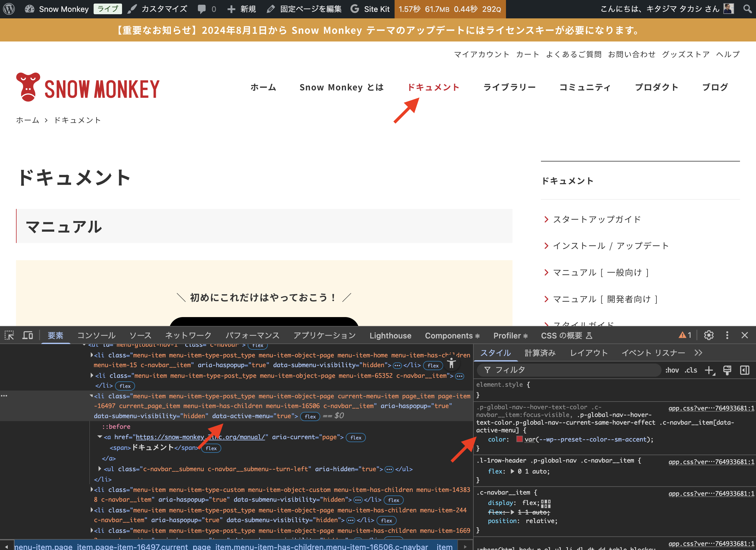Viewport: 756px width, 550px height.
Task: Show more style pane tabs chevron
Action: (698, 353)
